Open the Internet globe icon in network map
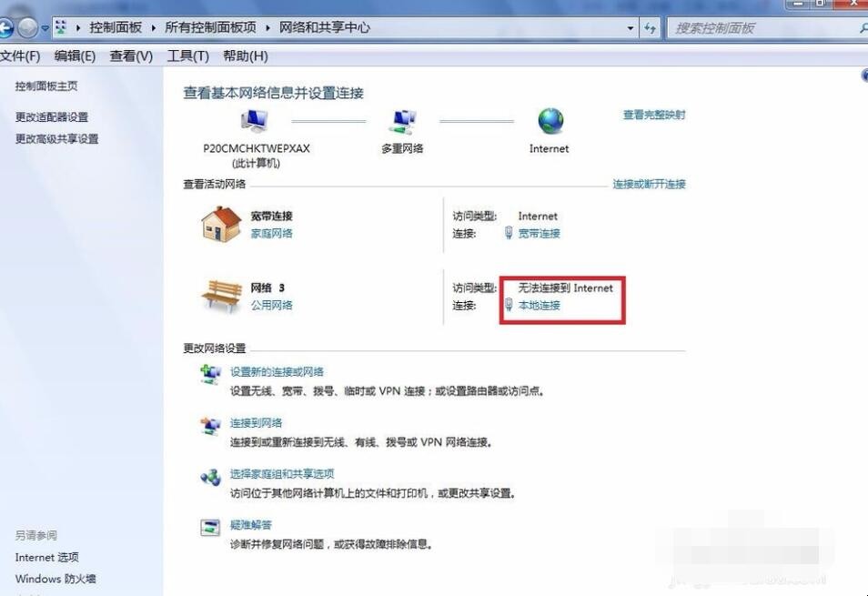Viewport: 868px width, 596px height. tap(548, 120)
